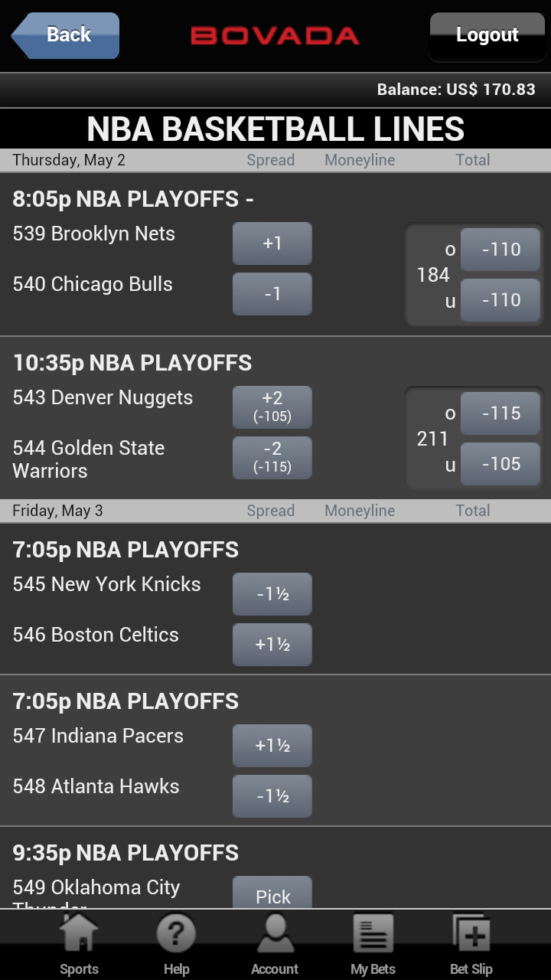The width and height of the screenshot is (551, 980).
Task: Pick under 211 at -105
Action: tap(500, 464)
